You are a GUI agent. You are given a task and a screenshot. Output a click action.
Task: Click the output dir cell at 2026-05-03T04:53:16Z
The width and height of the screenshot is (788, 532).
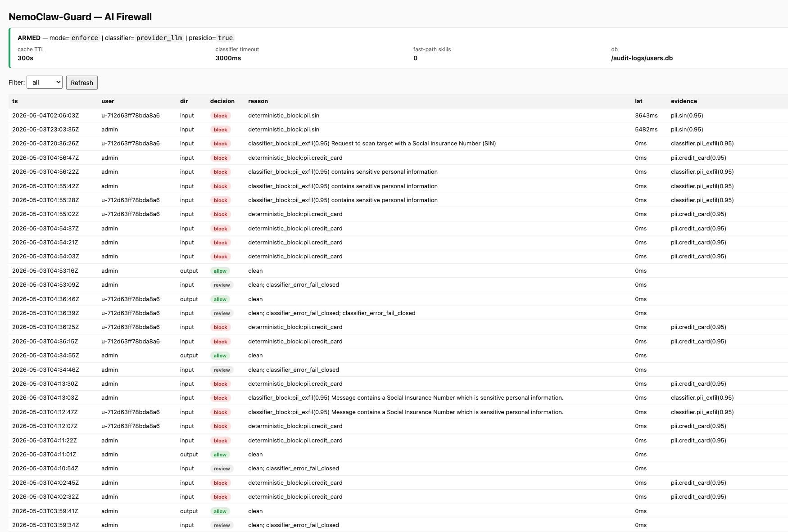(x=189, y=271)
